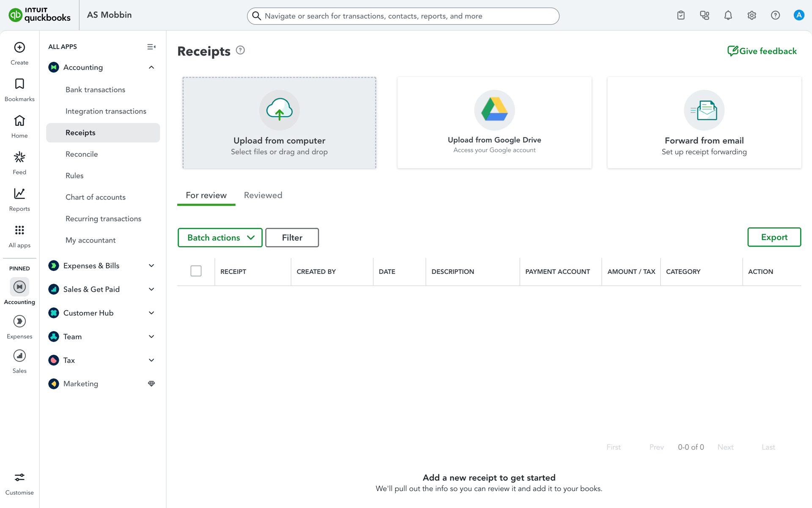Select pinned Accounting icon
812x508 pixels.
coord(19,287)
